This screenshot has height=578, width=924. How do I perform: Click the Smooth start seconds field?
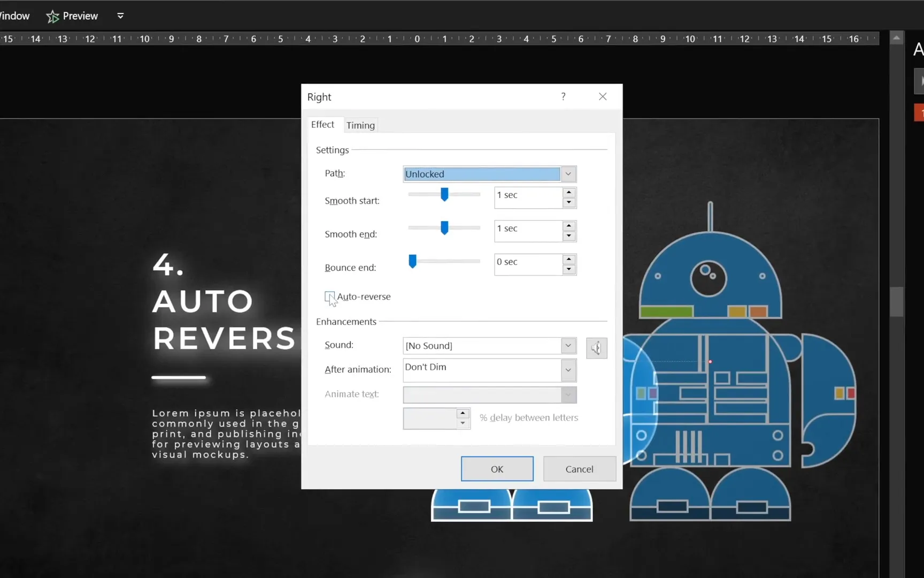point(528,197)
